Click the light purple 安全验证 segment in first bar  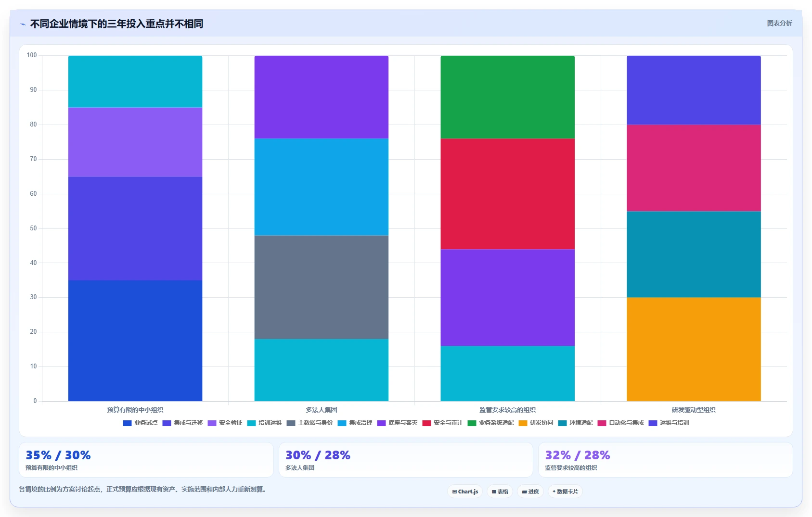pyautogui.click(x=135, y=142)
